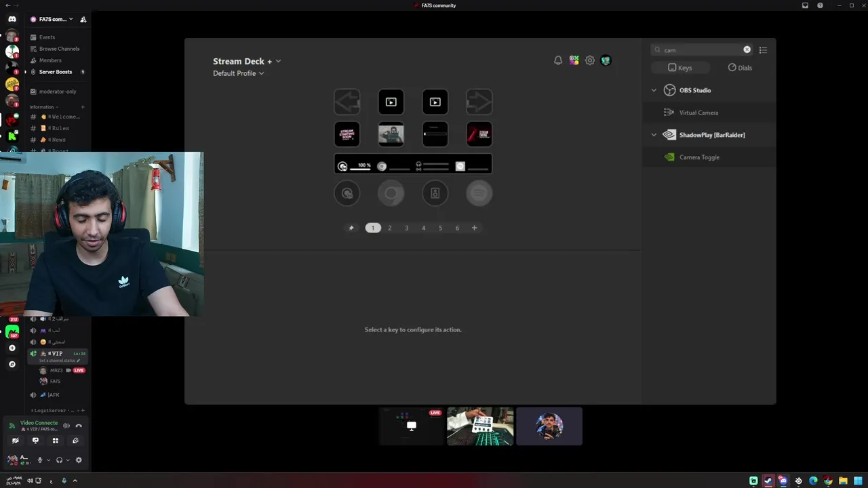
Task: Open the Stream Deck user profile avatar
Action: coord(606,60)
